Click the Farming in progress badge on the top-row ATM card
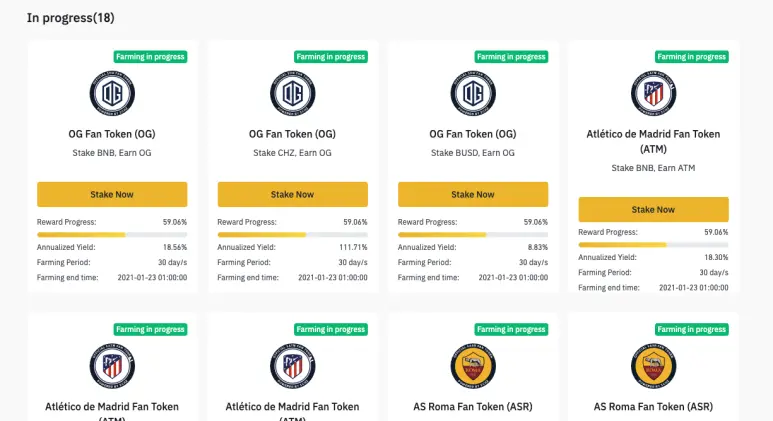Viewport: 773px width, 421px height. [x=692, y=57]
